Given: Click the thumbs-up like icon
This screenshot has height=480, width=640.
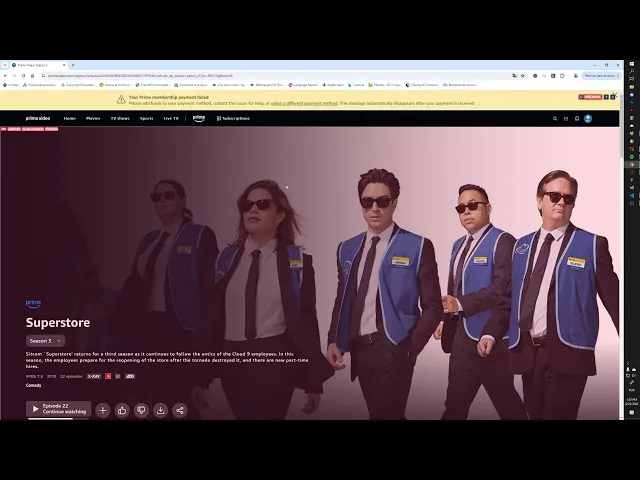Looking at the screenshot, I should coord(122,410).
